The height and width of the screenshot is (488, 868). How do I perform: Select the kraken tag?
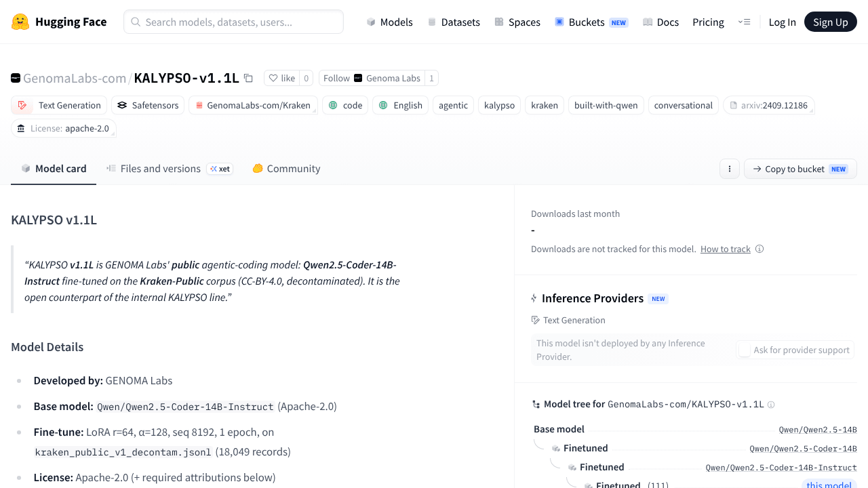tap(545, 105)
